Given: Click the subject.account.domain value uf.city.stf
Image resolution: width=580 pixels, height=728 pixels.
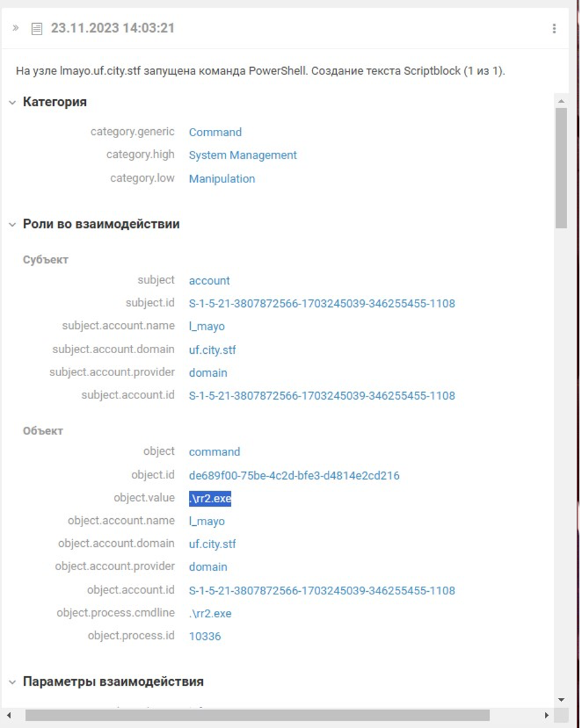Looking at the screenshot, I should tap(213, 350).
